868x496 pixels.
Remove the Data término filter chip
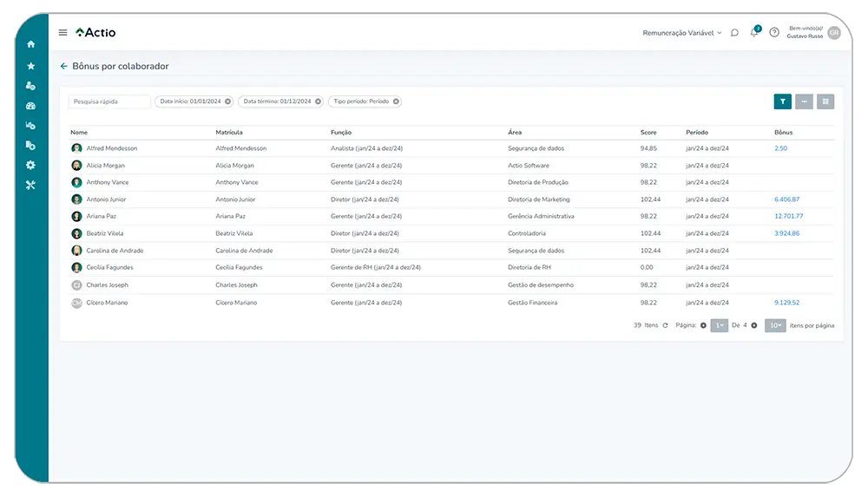[x=318, y=101]
